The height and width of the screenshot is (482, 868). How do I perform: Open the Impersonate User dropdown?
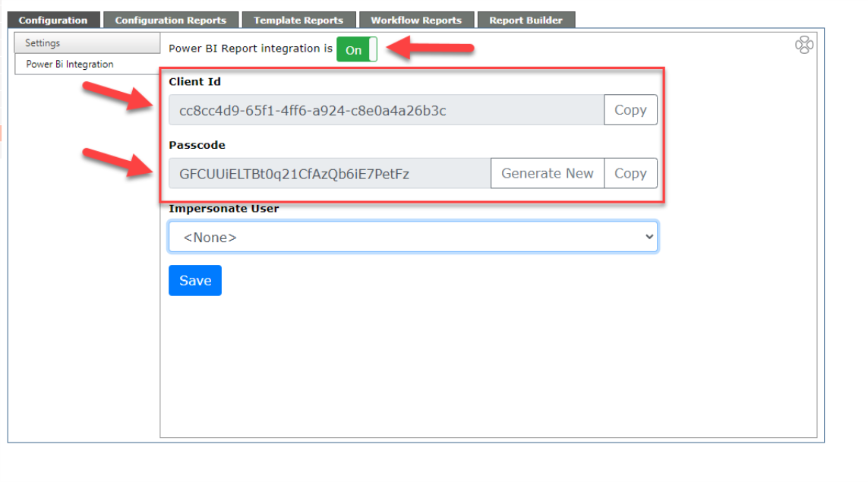tap(413, 237)
